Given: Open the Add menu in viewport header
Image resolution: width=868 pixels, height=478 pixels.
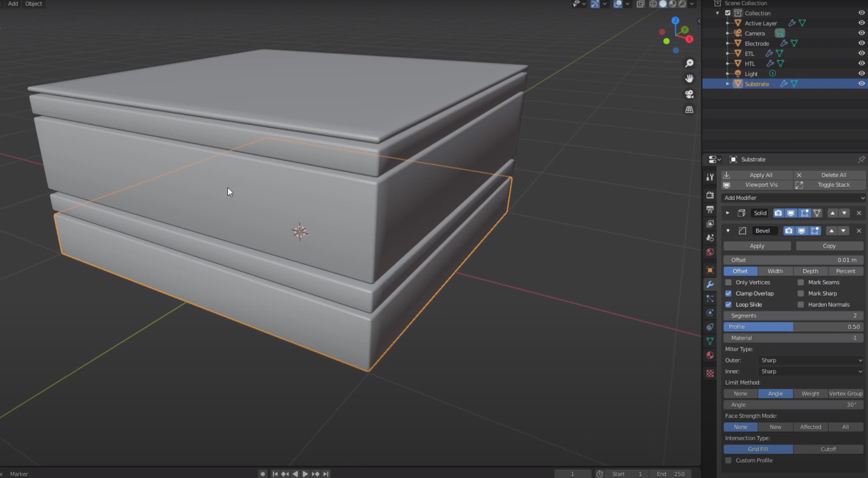Looking at the screenshot, I should tap(13, 4).
